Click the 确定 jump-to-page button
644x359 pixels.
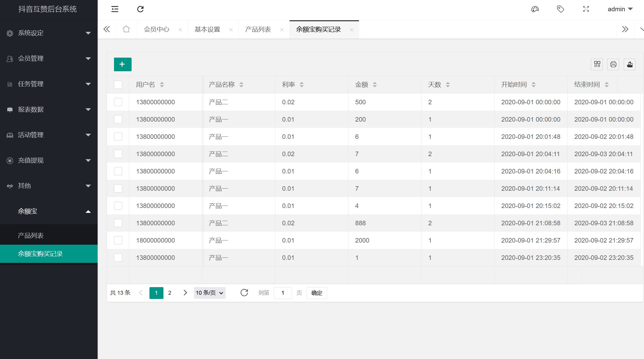coord(317,293)
